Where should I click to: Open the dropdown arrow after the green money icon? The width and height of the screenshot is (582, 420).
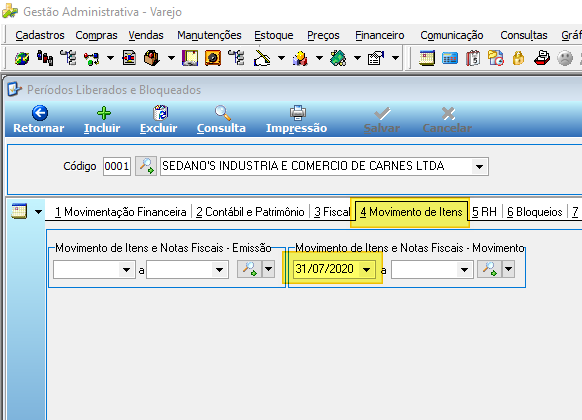(x=357, y=58)
